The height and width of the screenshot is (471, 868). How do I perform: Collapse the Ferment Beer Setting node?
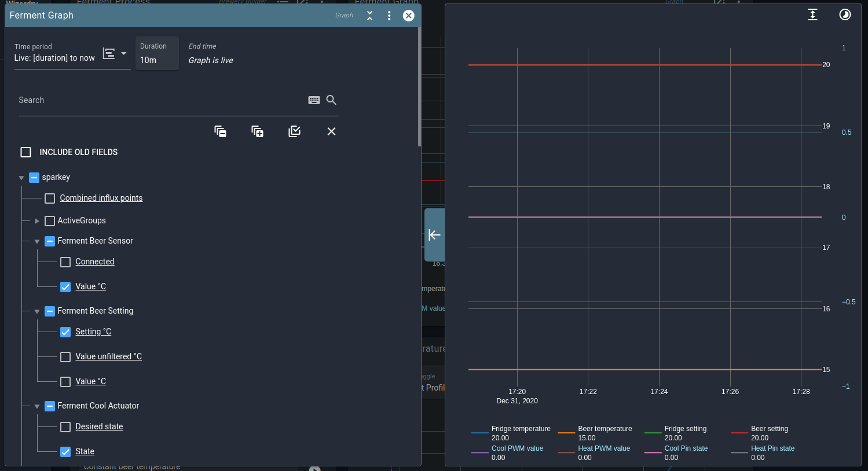click(37, 311)
